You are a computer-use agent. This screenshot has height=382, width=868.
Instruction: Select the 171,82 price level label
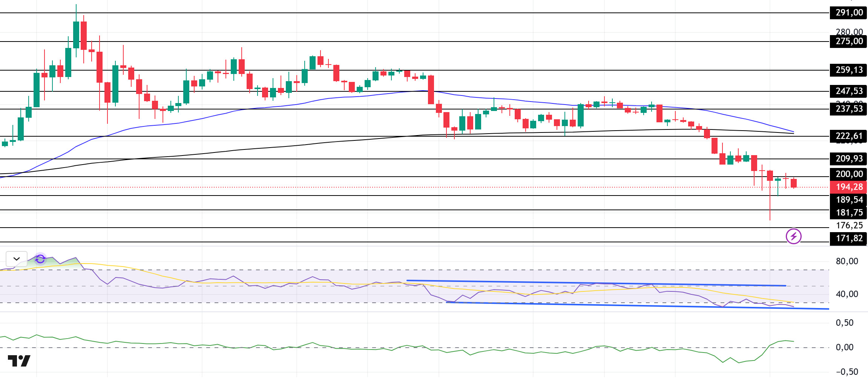848,239
